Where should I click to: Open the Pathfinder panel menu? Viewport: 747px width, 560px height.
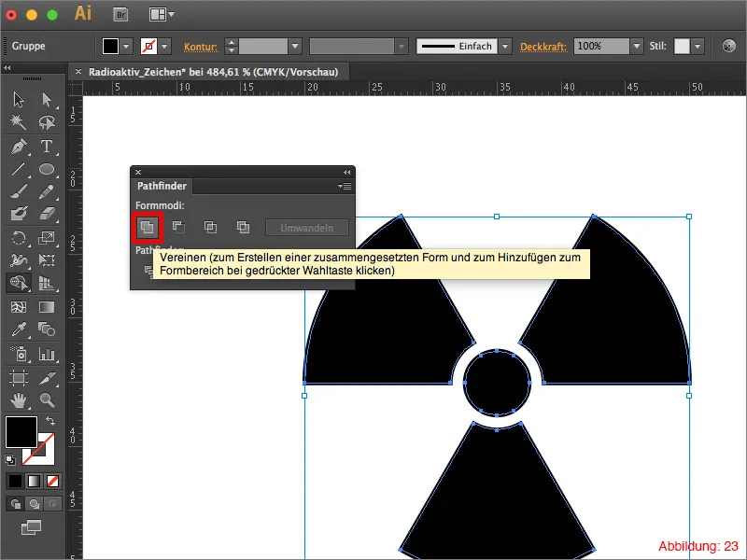click(x=345, y=186)
